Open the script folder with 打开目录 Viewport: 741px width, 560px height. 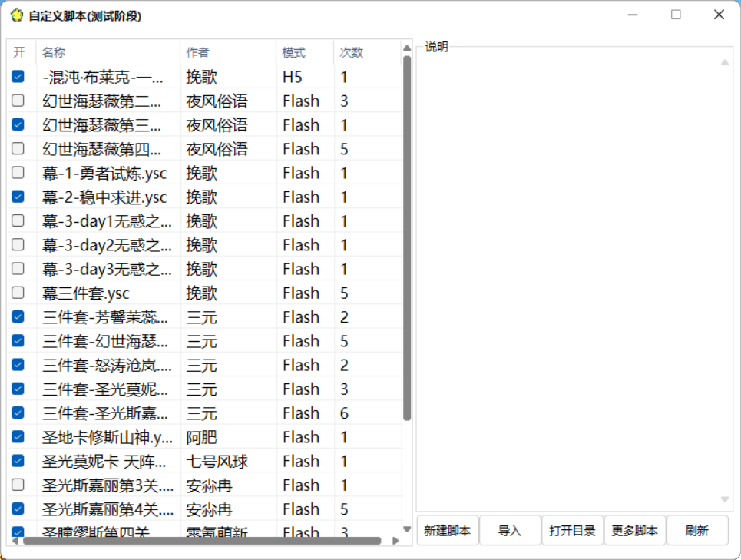572,531
